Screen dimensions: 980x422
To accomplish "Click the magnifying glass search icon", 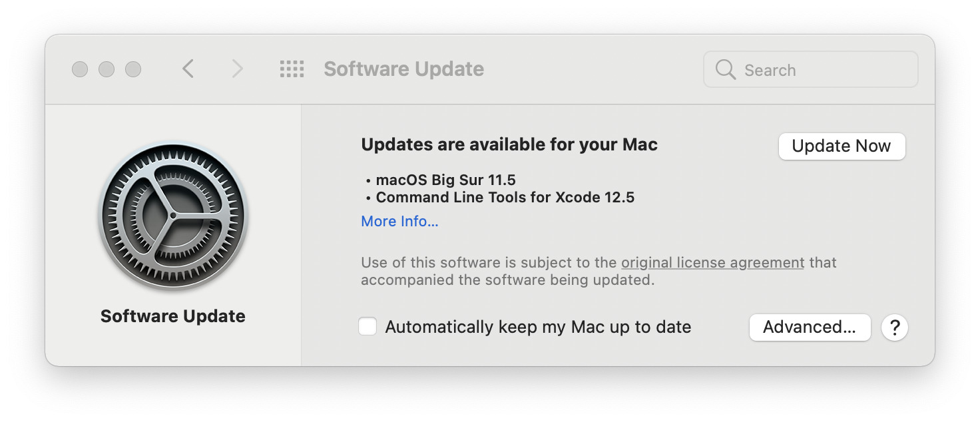I will coord(725,69).
